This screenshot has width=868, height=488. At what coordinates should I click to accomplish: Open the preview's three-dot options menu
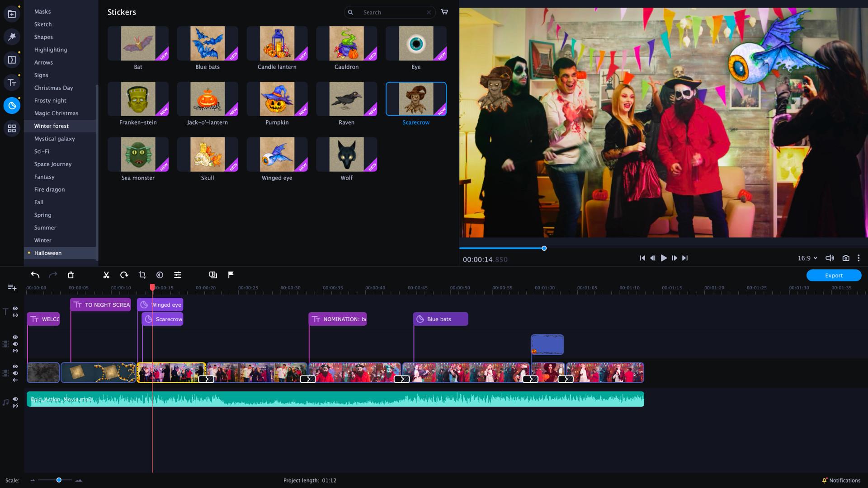859,258
